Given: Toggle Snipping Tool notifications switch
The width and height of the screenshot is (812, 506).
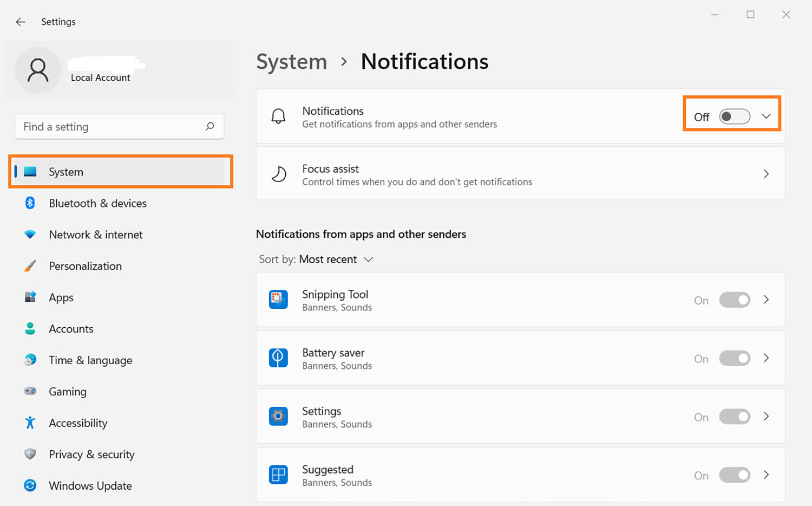Looking at the screenshot, I should click(735, 300).
